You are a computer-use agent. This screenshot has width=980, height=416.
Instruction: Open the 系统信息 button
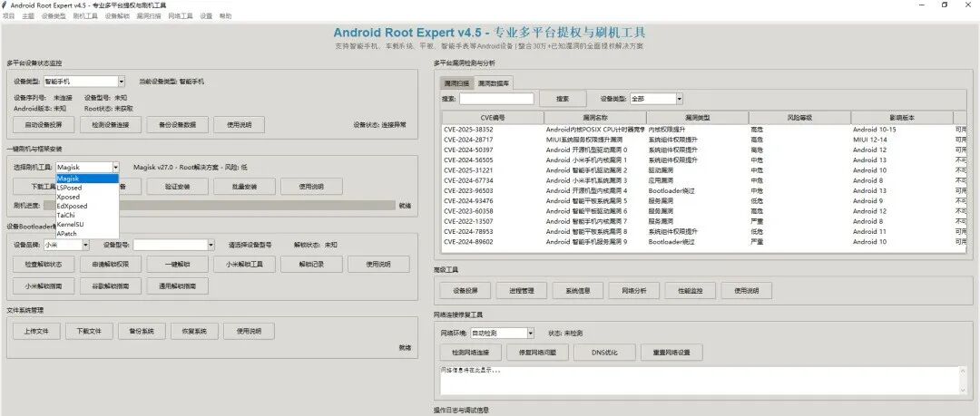577,290
